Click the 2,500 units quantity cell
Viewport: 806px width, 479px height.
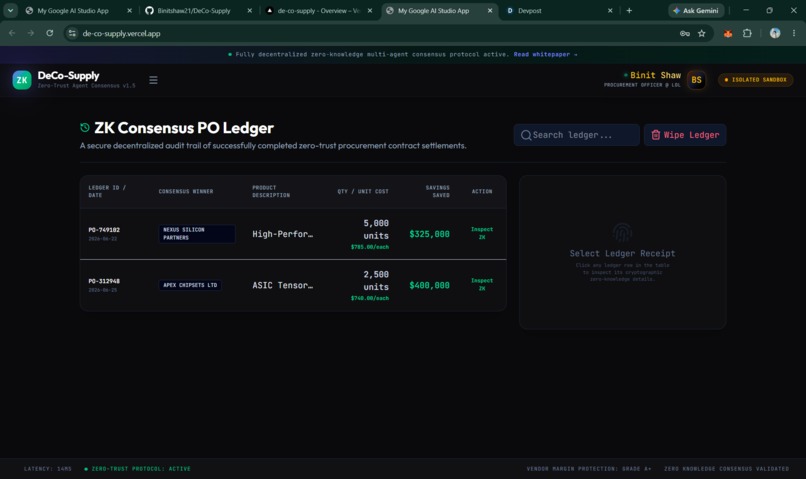point(376,281)
